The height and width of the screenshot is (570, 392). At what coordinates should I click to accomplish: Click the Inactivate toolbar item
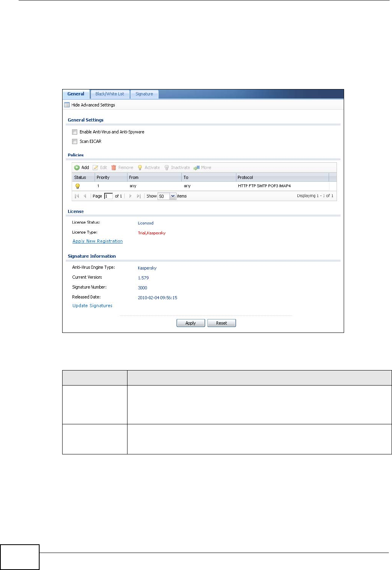(177, 167)
